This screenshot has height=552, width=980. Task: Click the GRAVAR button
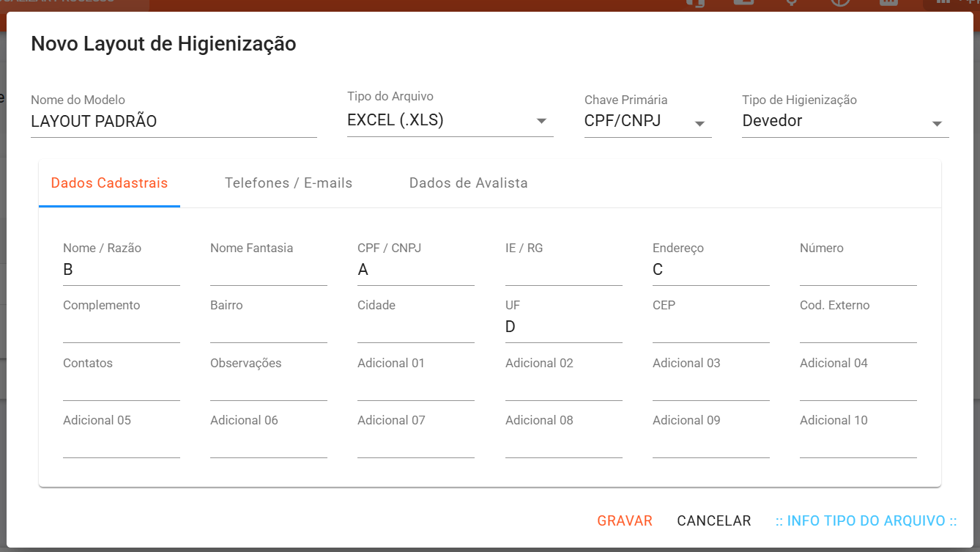(x=625, y=520)
